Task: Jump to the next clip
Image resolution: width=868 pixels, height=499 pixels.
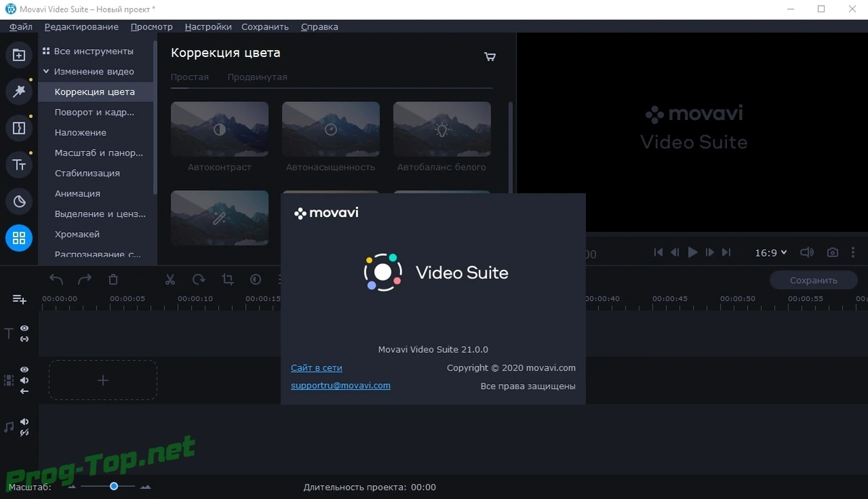Action: pos(726,252)
